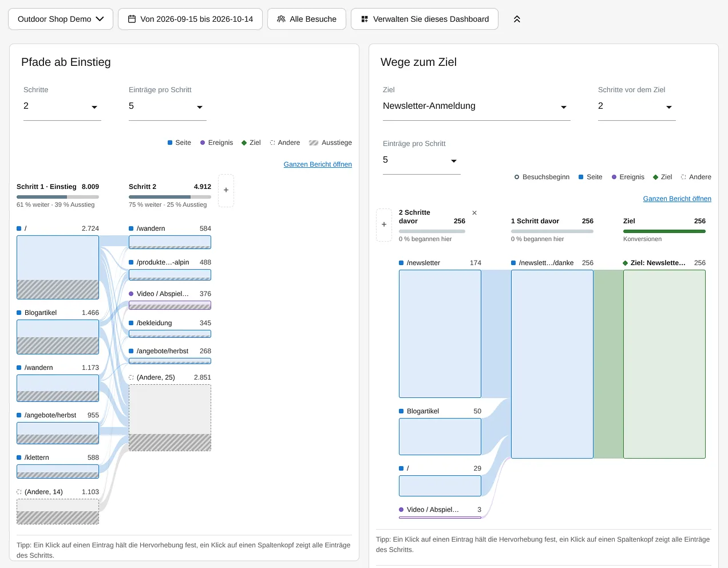Add a step with plus after Schritt 2
Viewport: 728px width, 568px height.
tap(226, 190)
